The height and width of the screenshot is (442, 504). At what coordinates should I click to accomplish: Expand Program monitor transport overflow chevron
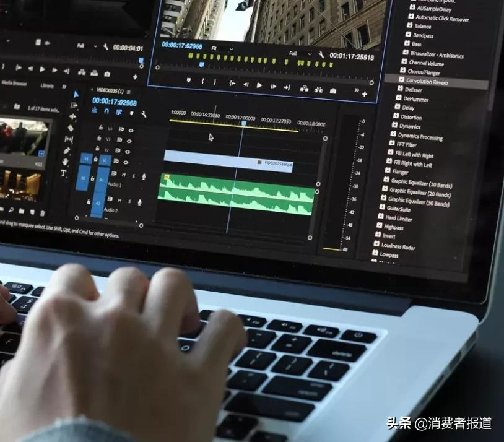357,90
